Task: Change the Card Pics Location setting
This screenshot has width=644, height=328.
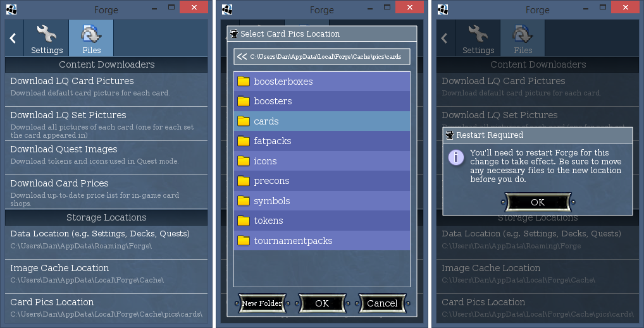Action: coord(106,308)
